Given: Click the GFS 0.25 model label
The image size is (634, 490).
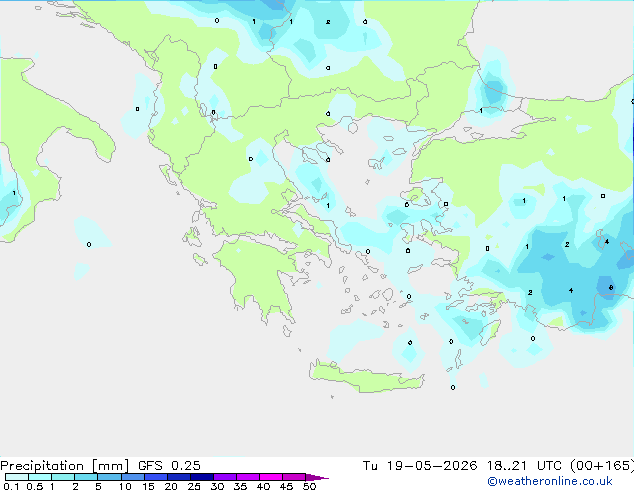Looking at the screenshot, I should (x=169, y=466).
